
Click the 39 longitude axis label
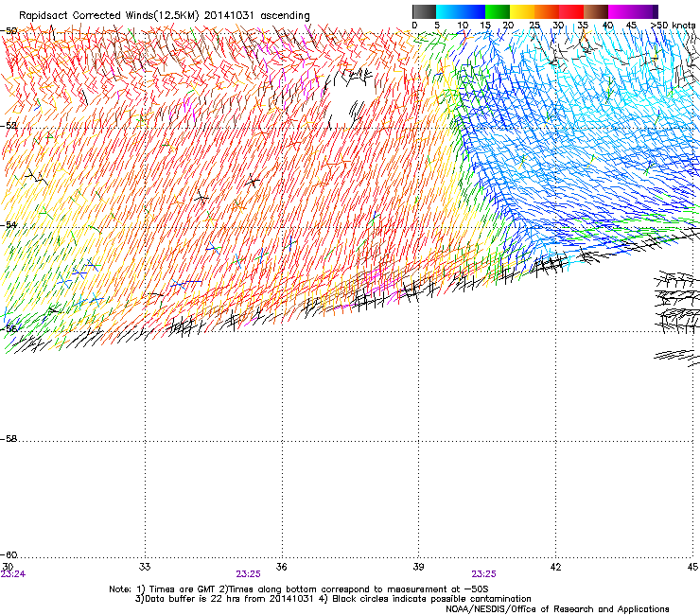(x=418, y=567)
